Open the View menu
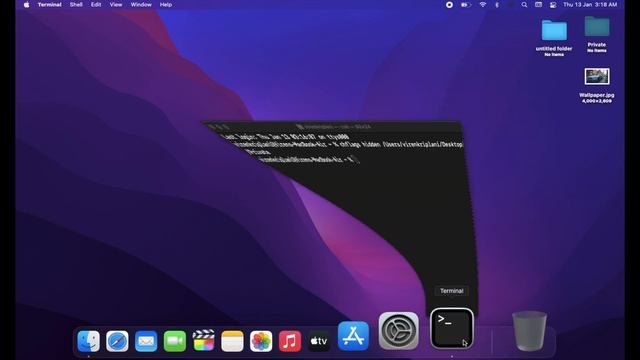 pyautogui.click(x=116, y=5)
